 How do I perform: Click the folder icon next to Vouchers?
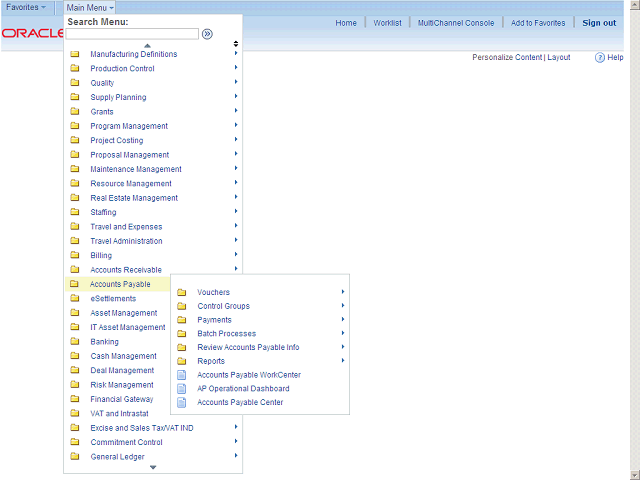(x=181, y=292)
